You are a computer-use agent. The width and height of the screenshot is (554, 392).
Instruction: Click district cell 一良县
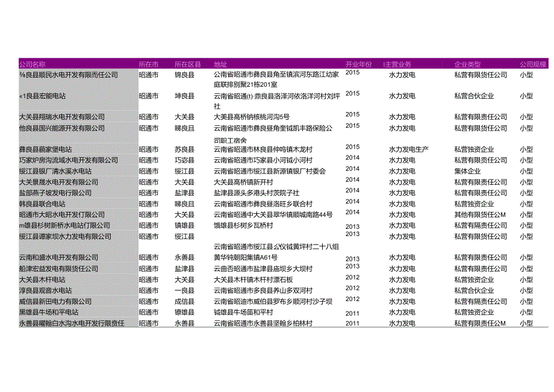184,291
